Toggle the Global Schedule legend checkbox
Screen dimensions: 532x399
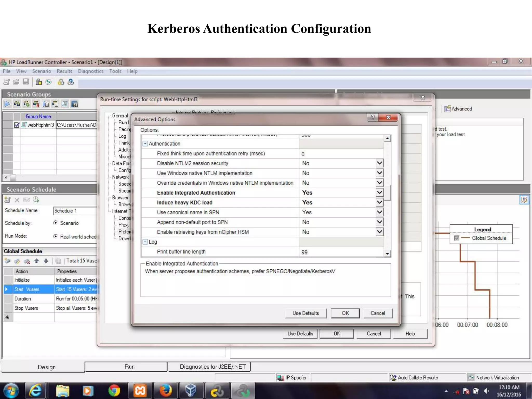(x=456, y=238)
